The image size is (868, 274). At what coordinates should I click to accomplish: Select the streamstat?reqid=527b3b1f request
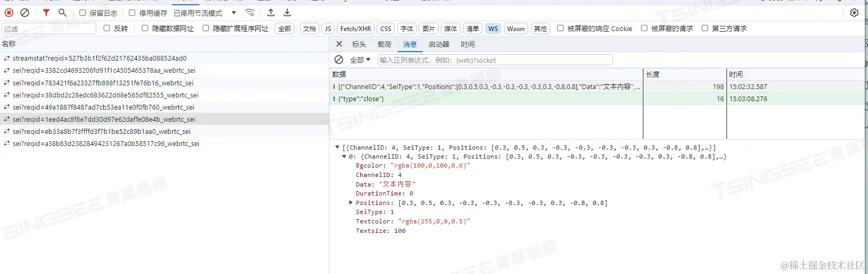164,58
